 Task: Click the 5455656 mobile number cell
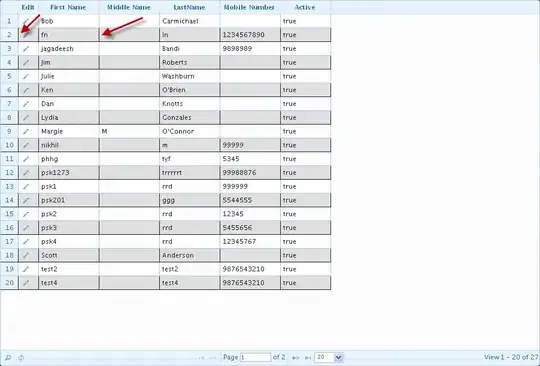[250, 228]
